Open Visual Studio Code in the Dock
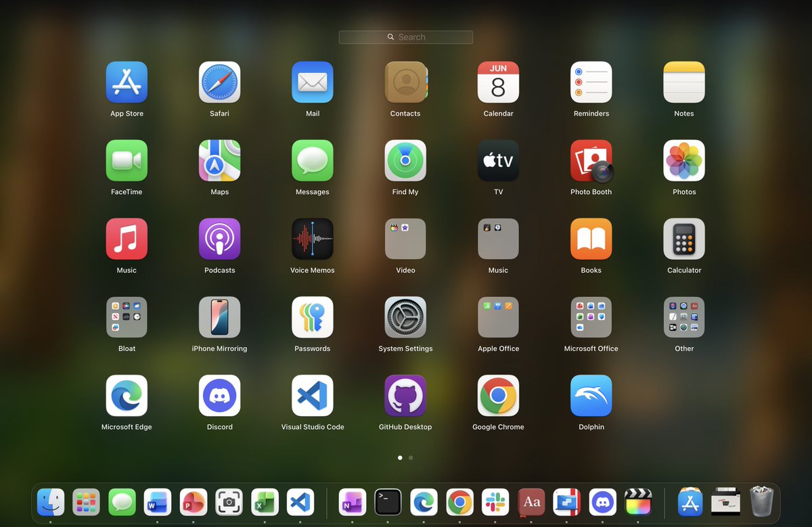The width and height of the screenshot is (812, 527). [x=300, y=502]
